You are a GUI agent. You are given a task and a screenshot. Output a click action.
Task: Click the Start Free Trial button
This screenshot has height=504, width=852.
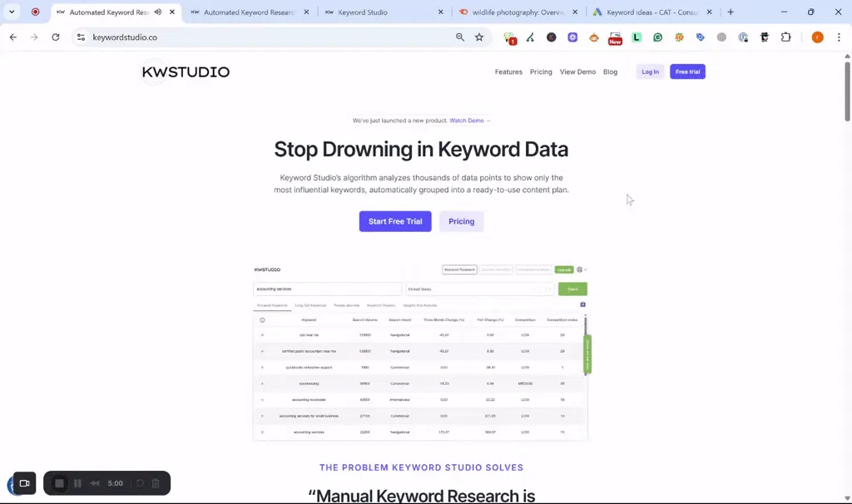point(395,221)
